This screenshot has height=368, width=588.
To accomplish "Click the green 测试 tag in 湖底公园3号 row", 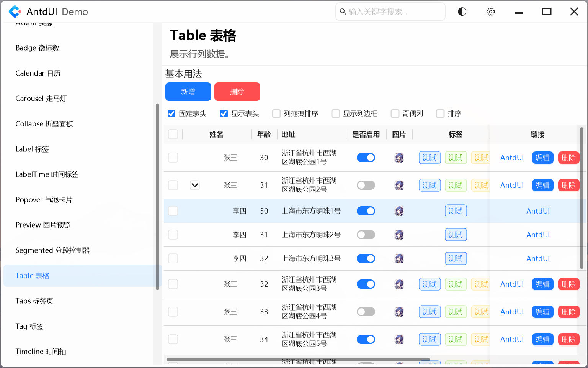I will [456, 284].
